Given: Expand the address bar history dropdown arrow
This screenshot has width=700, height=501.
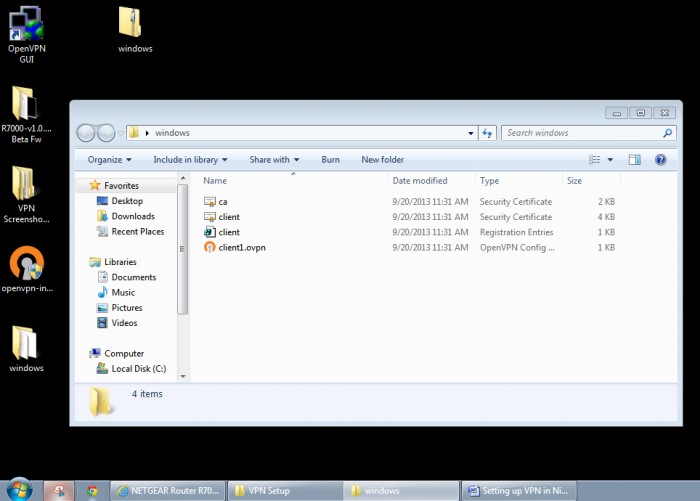Looking at the screenshot, I should click(x=471, y=133).
